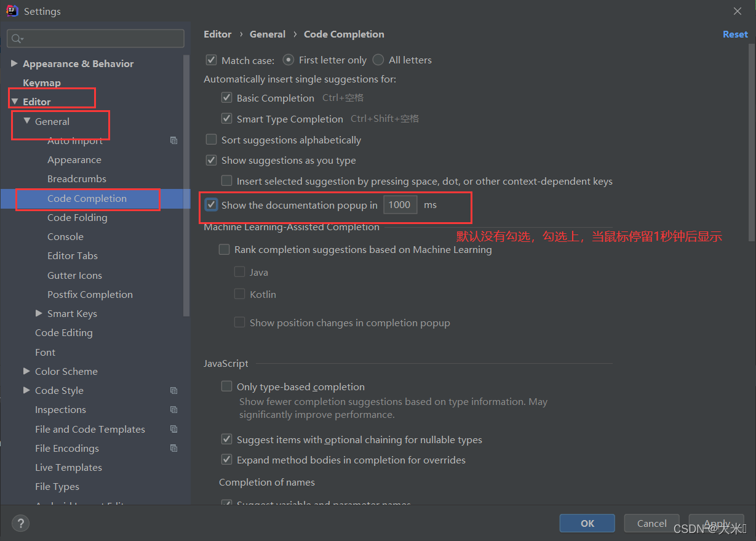756x541 pixels.
Task: Open the Breadcrumbs settings
Action: (x=77, y=178)
